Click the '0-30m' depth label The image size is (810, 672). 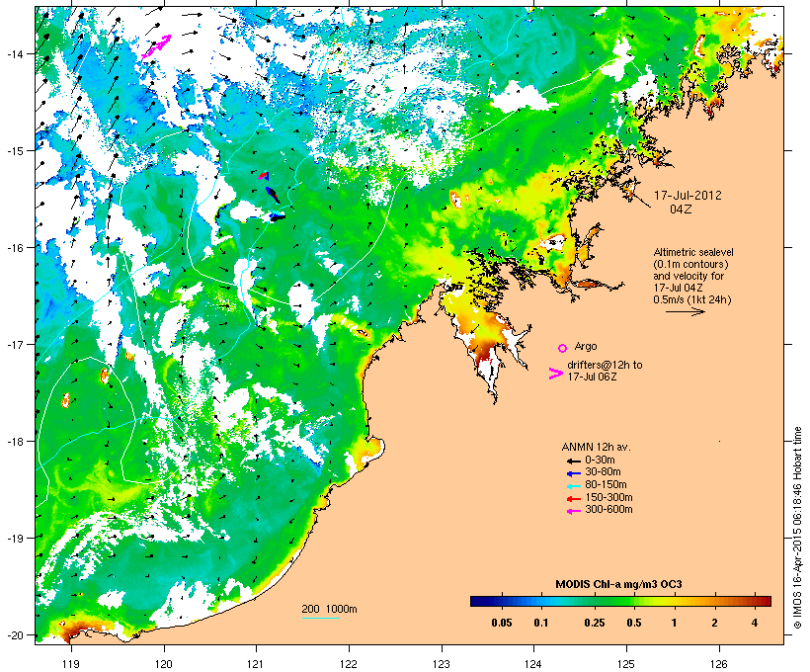pos(600,461)
